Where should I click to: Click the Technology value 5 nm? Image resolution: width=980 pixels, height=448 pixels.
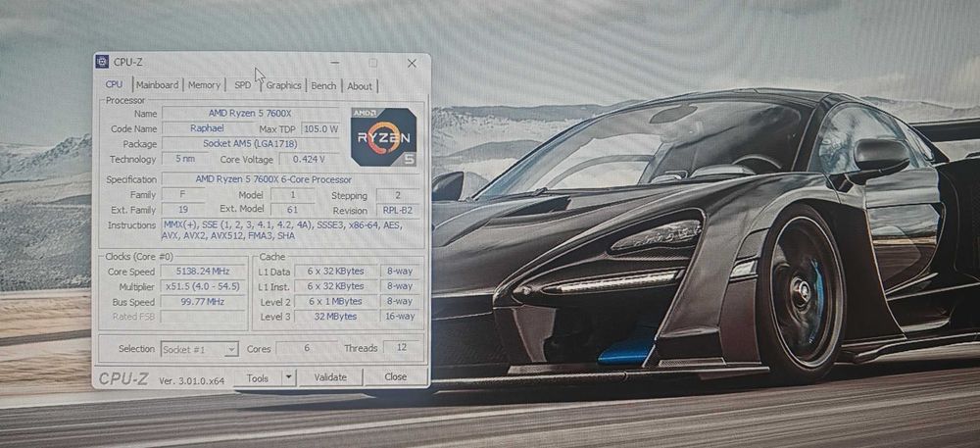(x=185, y=159)
